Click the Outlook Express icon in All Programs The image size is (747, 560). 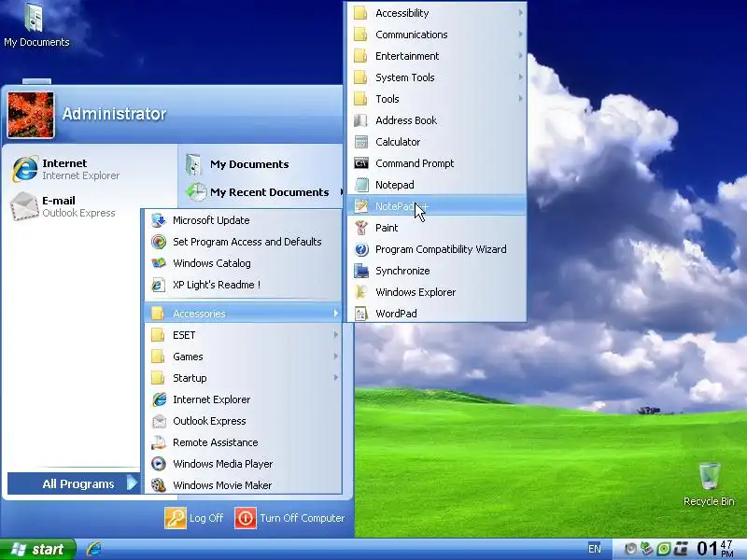click(158, 421)
